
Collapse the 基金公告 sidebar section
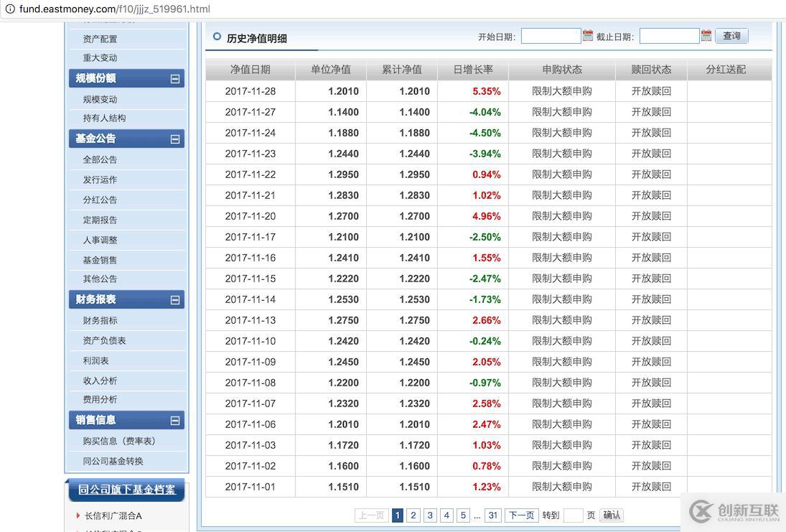click(x=174, y=139)
